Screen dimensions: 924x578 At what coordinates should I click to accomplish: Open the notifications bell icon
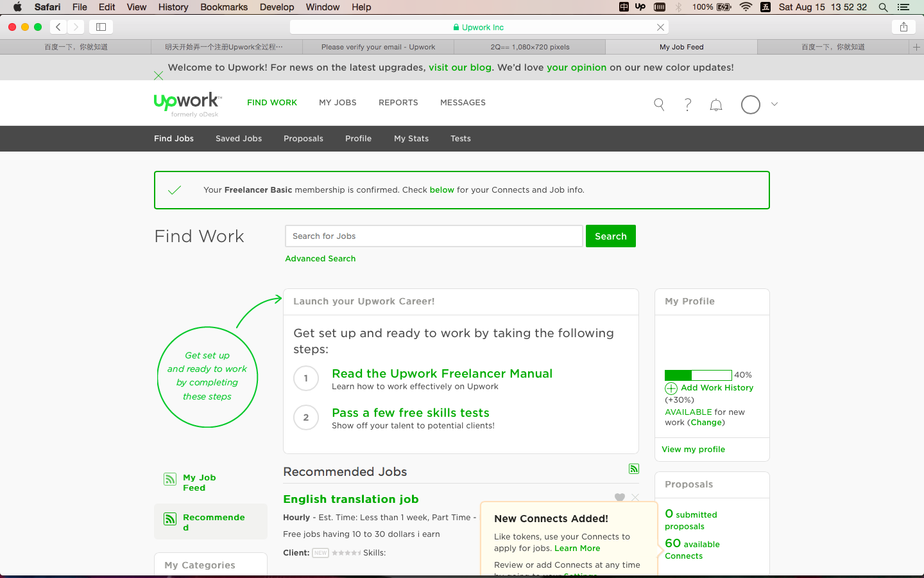point(715,104)
